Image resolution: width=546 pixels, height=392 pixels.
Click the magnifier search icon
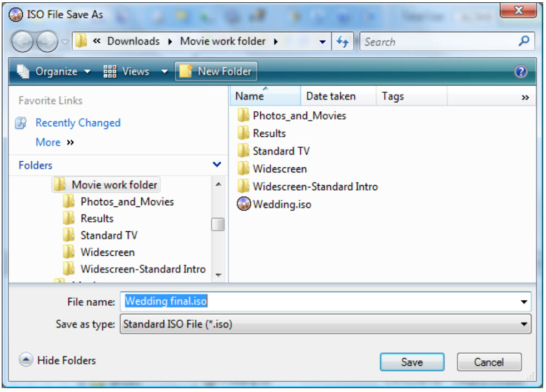pyautogui.click(x=524, y=41)
